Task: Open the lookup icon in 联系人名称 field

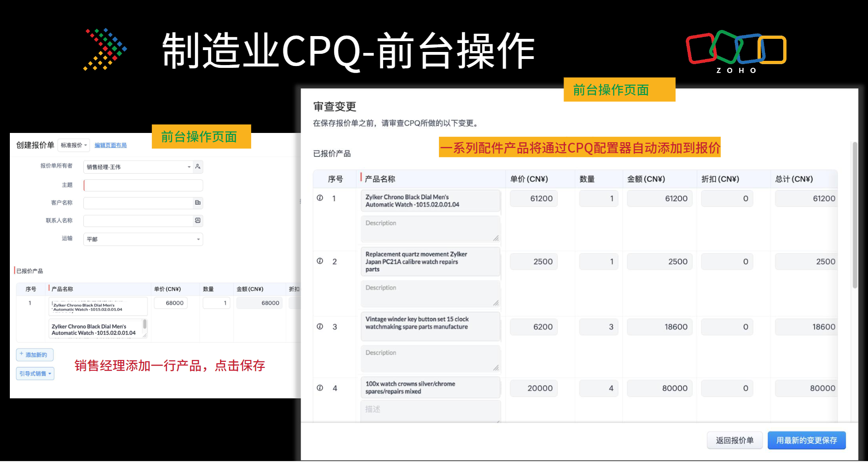Action: click(198, 220)
